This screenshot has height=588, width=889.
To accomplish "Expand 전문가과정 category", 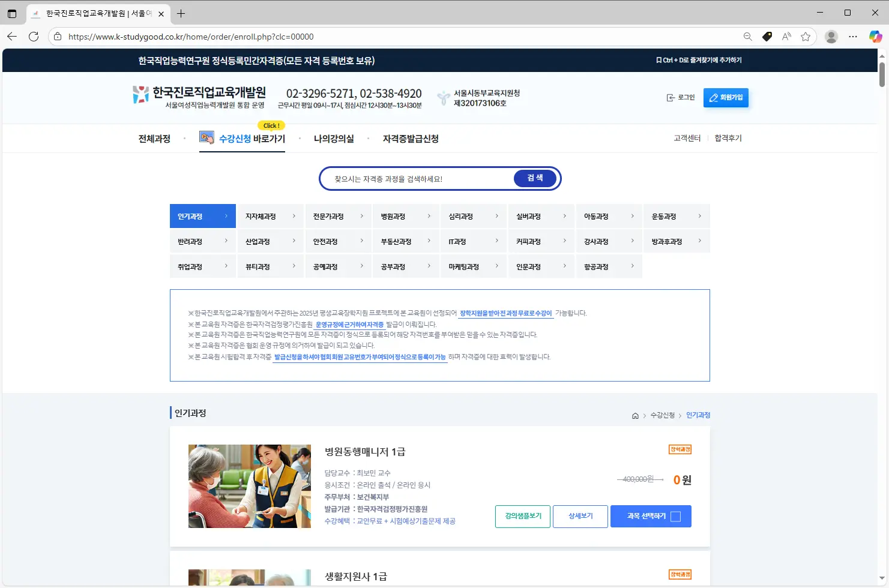I will pyautogui.click(x=339, y=216).
